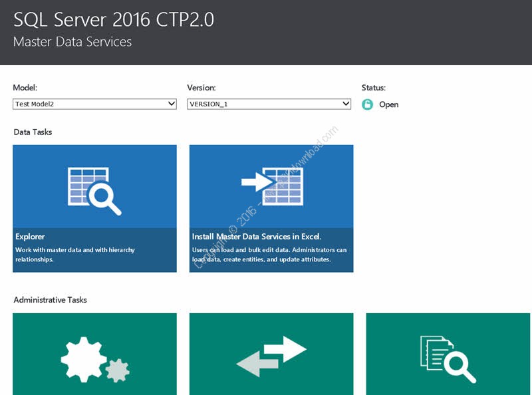Click the Excel tile description about bulk editing

269,255
